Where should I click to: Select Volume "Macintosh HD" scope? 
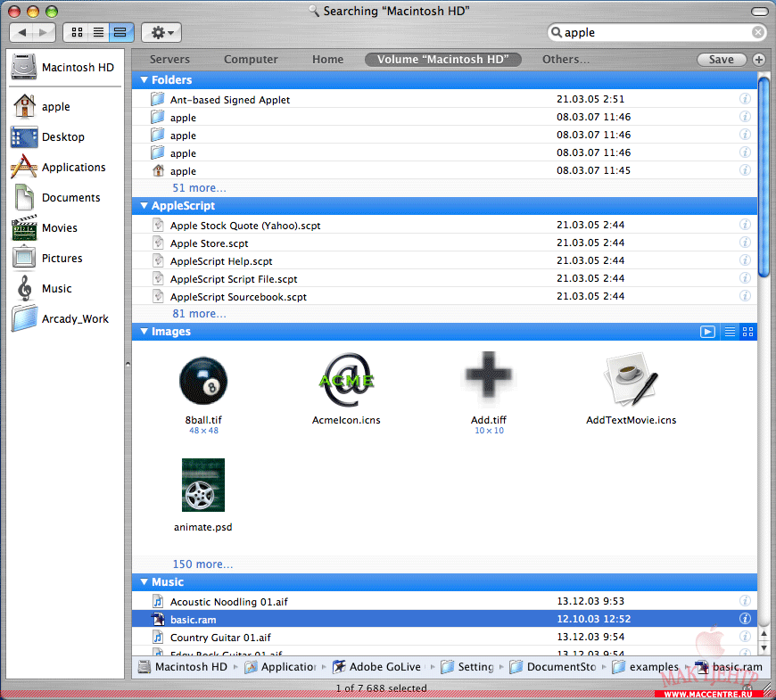click(443, 60)
